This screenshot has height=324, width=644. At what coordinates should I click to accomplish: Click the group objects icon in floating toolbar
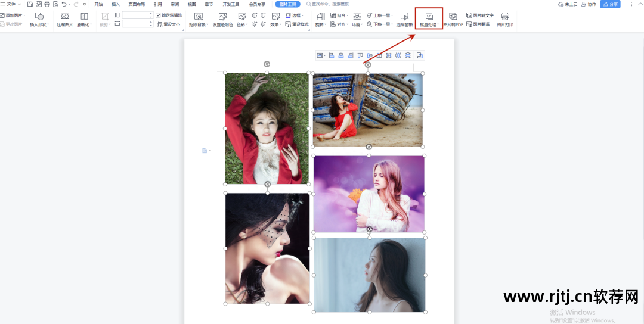[420, 55]
